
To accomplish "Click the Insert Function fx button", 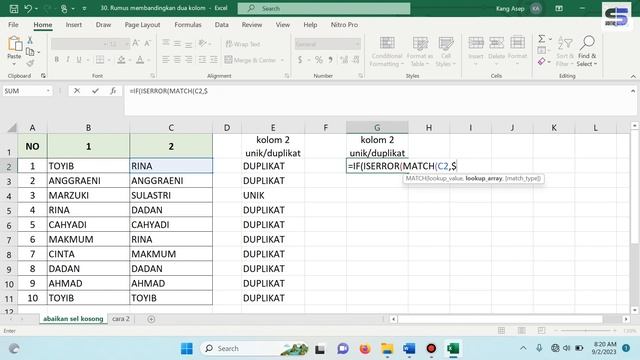I will tap(113, 91).
